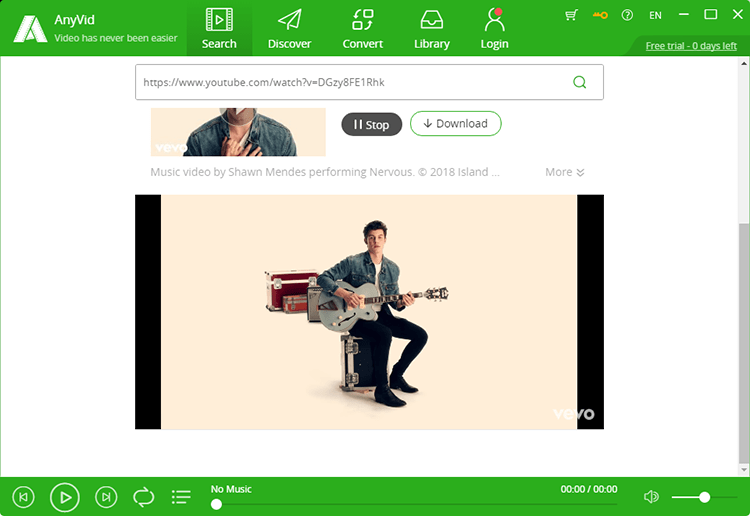Start playback with the play button

click(x=65, y=497)
